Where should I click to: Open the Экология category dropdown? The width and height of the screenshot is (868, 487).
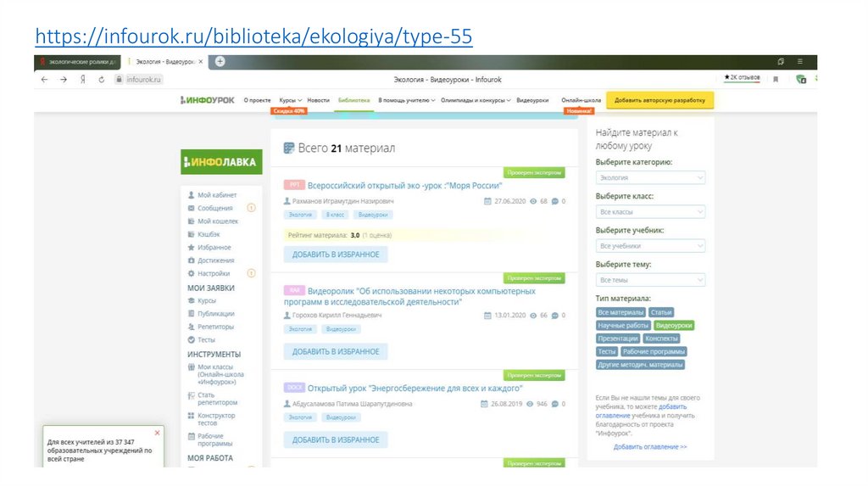coord(650,178)
